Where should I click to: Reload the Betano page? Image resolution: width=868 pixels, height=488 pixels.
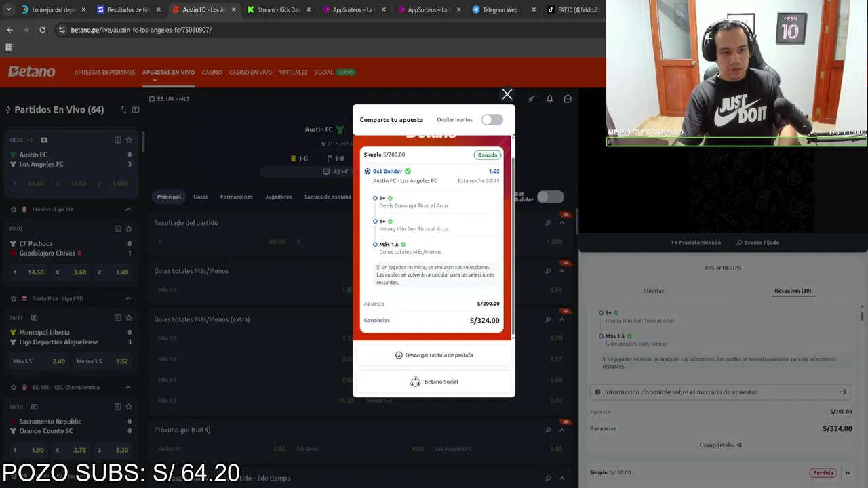pyautogui.click(x=42, y=30)
